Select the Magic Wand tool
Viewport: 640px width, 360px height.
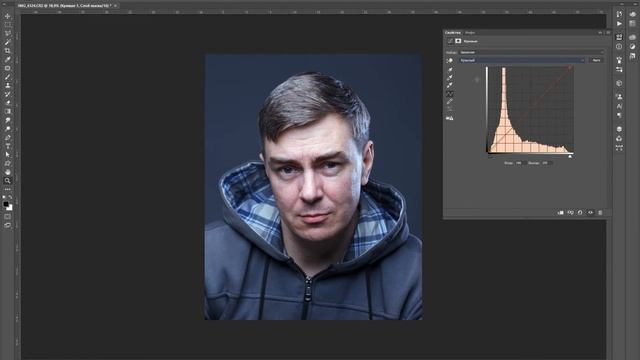(7, 42)
